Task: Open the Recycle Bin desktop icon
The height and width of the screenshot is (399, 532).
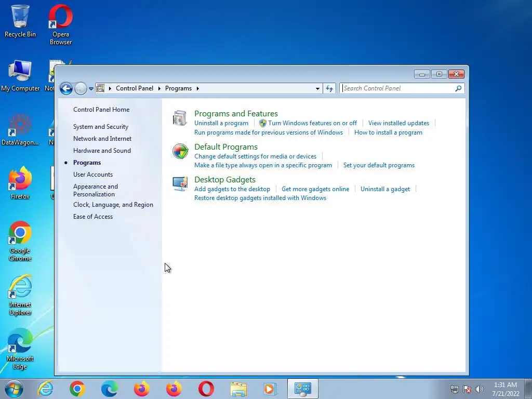Action: [x=20, y=21]
